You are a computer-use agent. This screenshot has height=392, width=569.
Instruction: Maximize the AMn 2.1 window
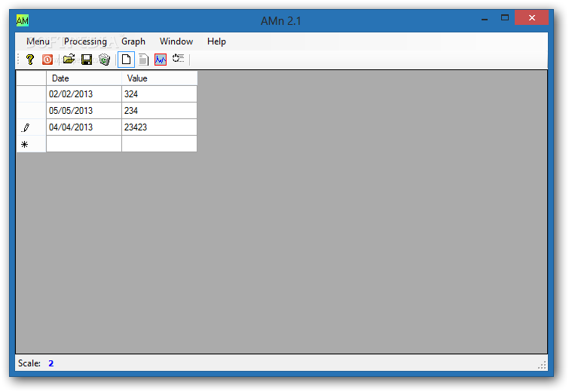(505, 17)
